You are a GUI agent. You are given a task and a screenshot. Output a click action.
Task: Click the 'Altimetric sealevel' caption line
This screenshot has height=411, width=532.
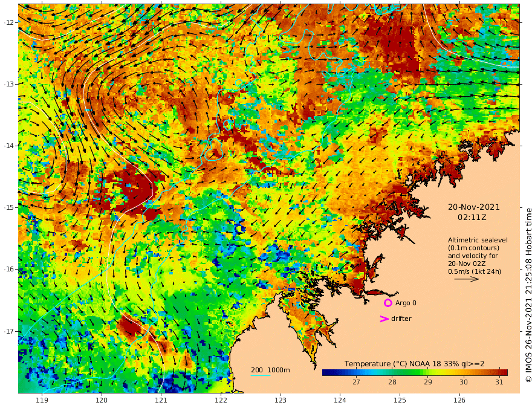[478, 240]
